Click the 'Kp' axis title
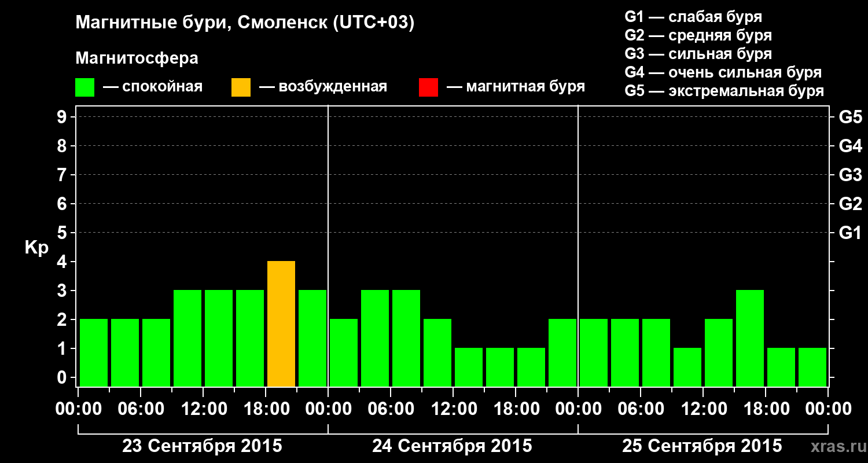This screenshot has height=463, width=868. tap(36, 248)
